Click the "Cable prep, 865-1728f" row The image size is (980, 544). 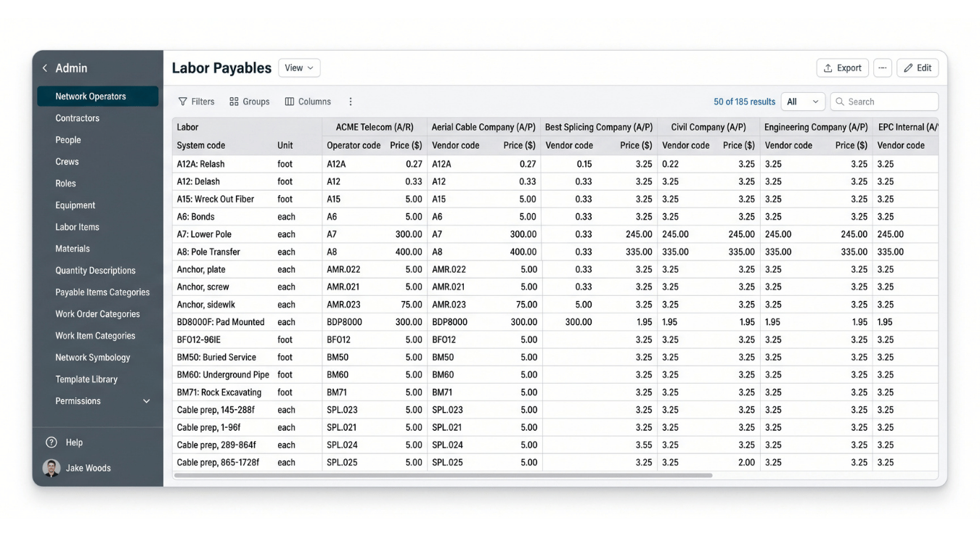pos(555,463)
